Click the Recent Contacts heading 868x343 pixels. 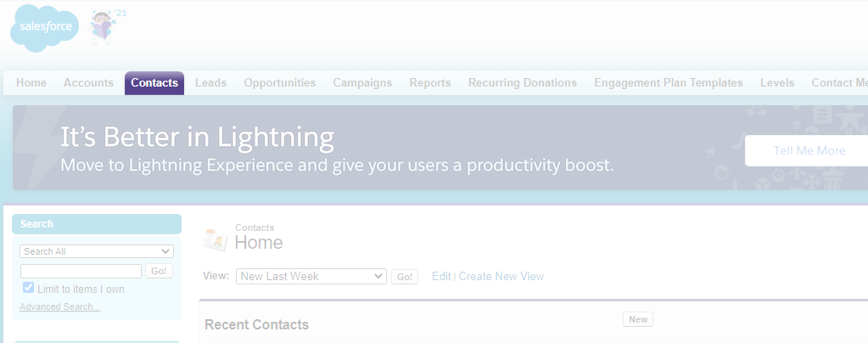point(257,324)
